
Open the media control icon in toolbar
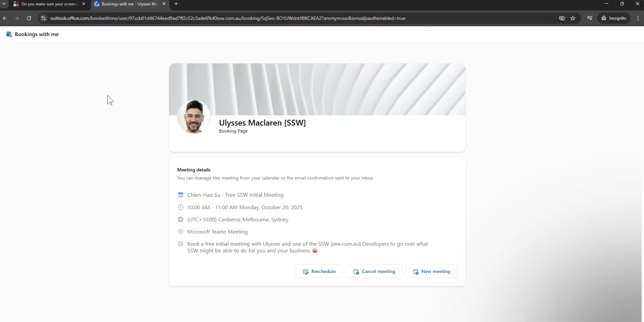coord(589,18)
